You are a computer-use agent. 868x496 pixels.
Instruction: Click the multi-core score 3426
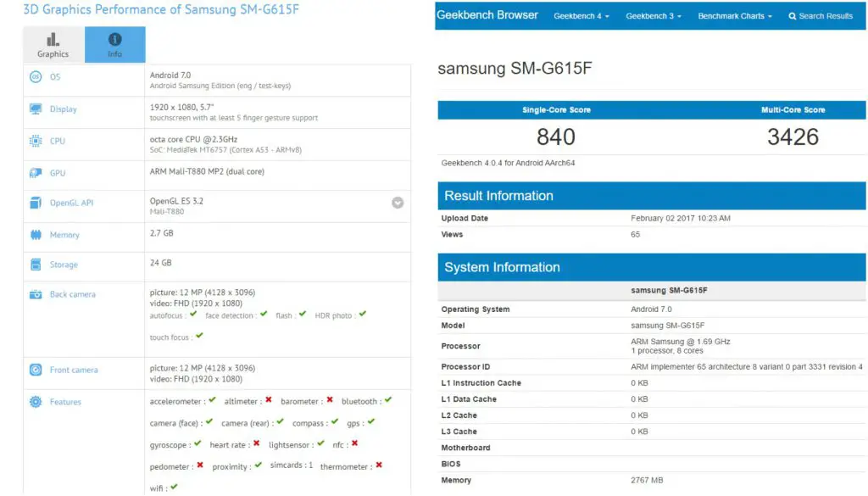(x=793, y=137)
